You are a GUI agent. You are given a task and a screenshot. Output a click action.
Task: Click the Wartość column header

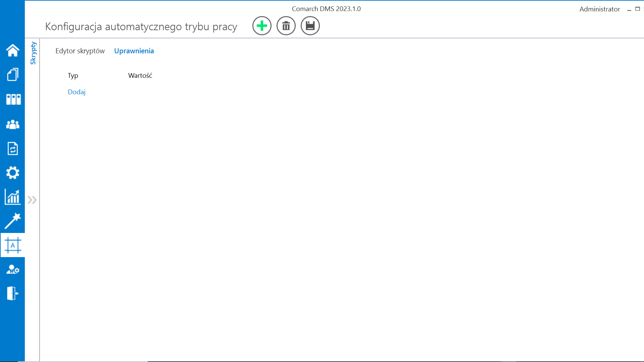[140, 75]
